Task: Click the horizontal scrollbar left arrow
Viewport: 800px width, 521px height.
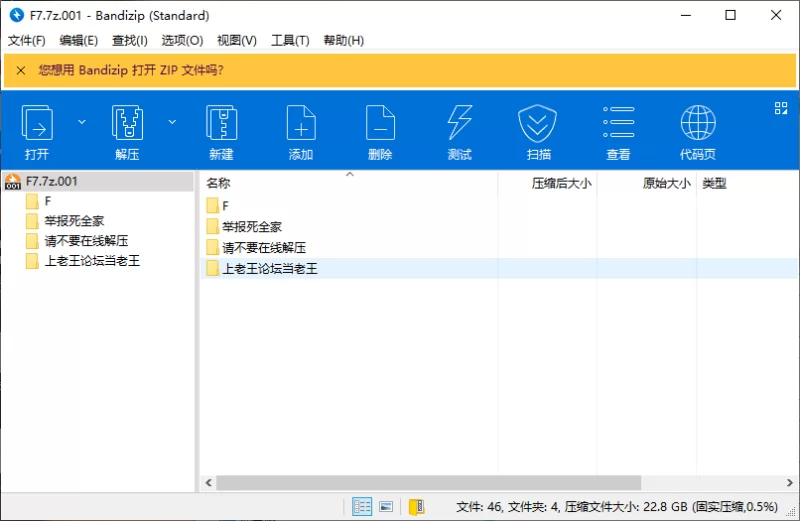Action: 209,483
